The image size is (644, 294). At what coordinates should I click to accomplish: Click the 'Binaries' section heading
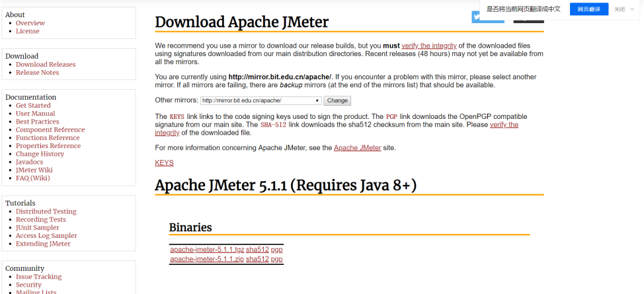pyautogui.click(x=190, y=227)
